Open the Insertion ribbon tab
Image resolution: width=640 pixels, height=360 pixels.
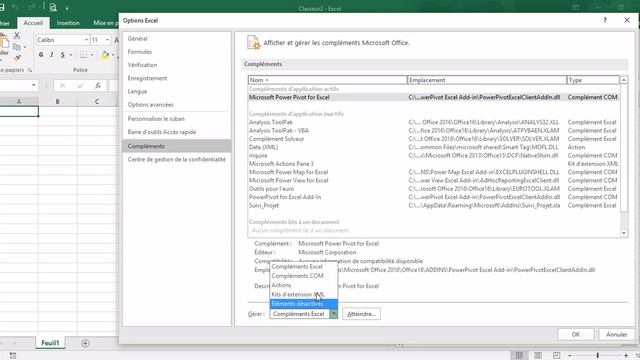click(68, 23)
